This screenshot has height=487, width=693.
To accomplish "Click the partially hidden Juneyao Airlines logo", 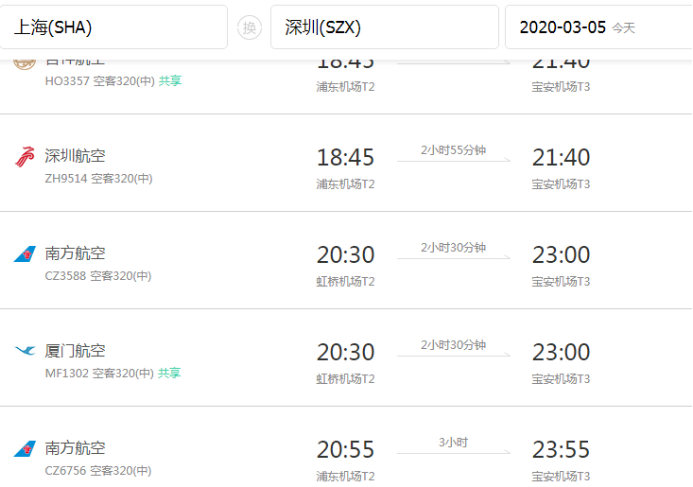I will click(24, 62).
